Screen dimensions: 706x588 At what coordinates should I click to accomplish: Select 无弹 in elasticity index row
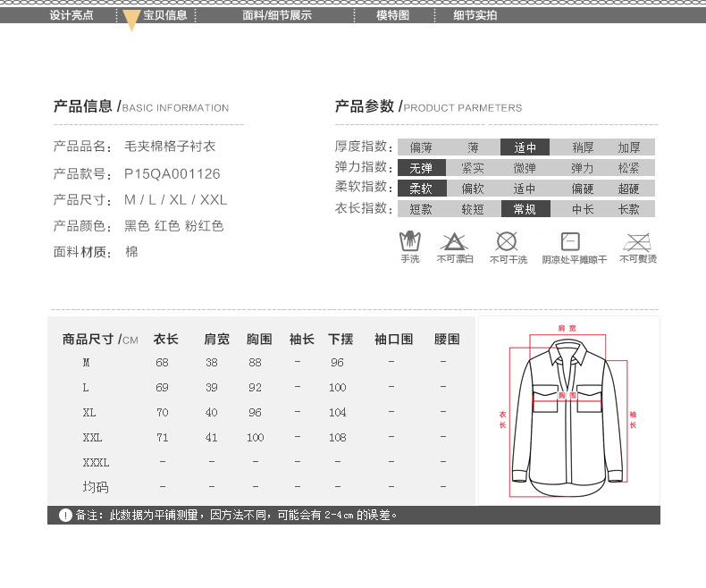[421, 168]
